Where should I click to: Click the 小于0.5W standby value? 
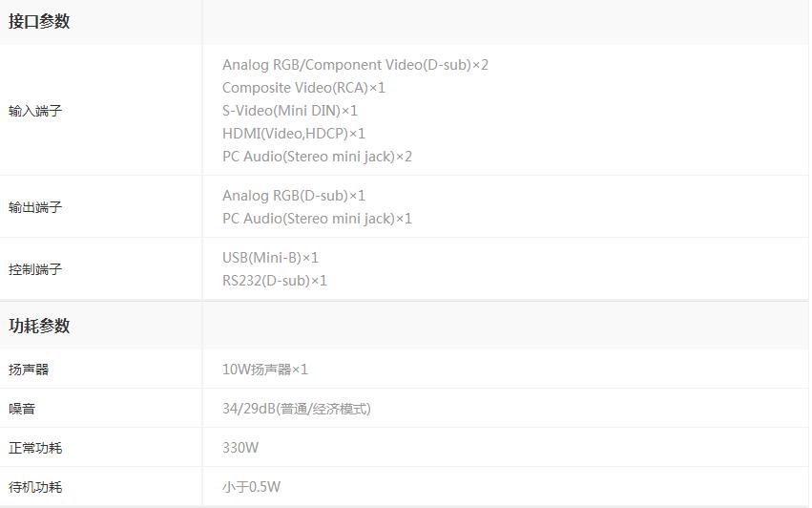tap(251, 487)
